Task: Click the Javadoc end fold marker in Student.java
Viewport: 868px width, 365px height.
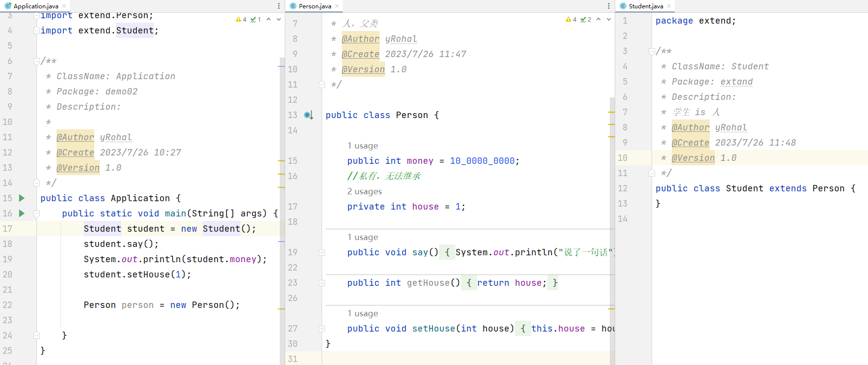Action: tap(652, 173)
